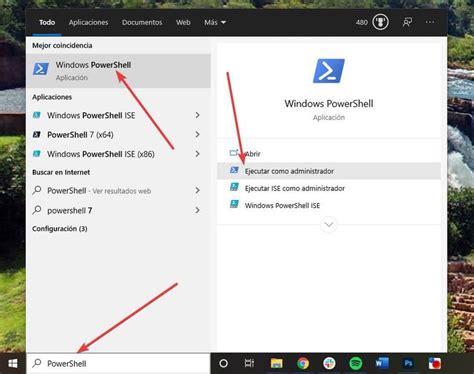Expand 'PowerShell - Ver resultados web' arrow
This screenshot has width=474, height=374.
point(197,191)
